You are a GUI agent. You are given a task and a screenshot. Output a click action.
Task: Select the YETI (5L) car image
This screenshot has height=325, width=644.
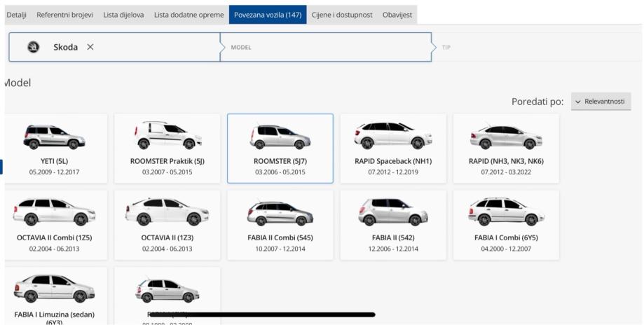[x=54, y=137]
